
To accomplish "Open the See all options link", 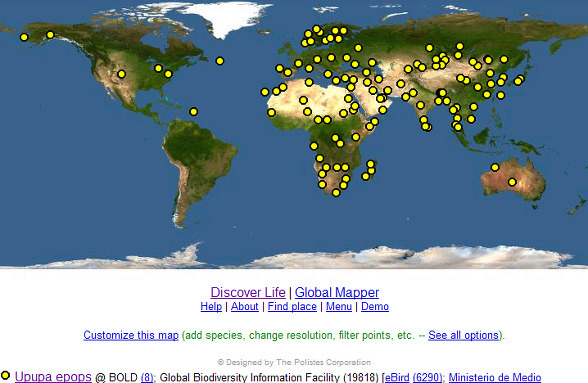I will coord(464,335).
